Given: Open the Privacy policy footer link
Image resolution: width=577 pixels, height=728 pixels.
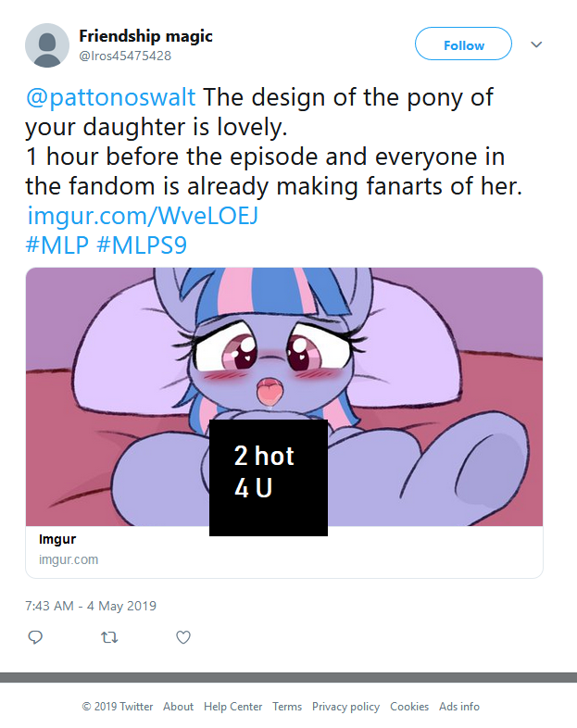Looking at the screenshot, I should point(345,707).
